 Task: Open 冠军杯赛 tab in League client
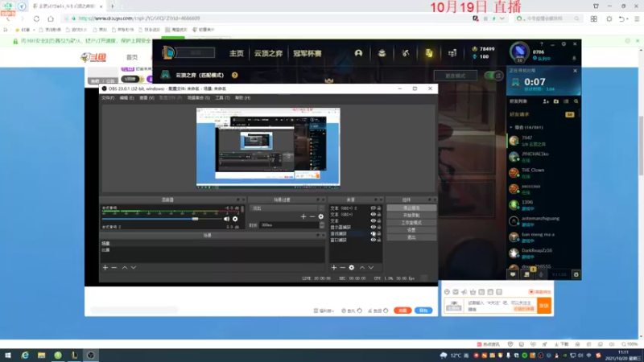coord(308,53)
